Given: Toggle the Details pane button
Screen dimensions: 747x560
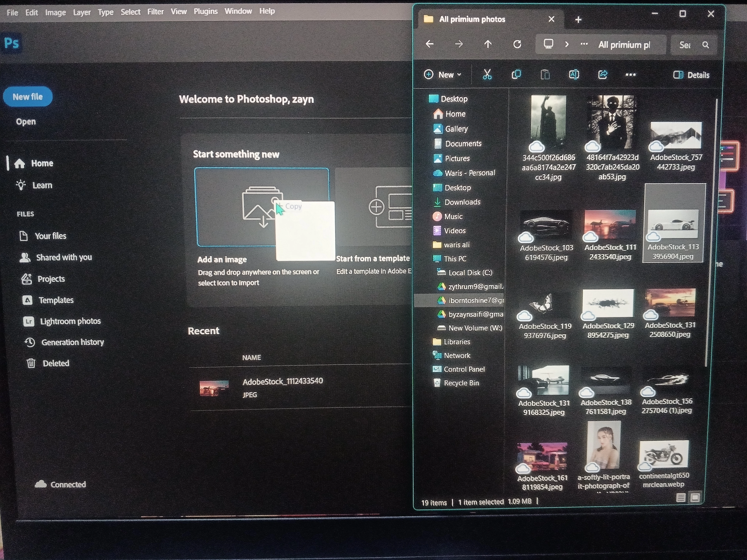Looking at the screenshot, I should 691,75.
